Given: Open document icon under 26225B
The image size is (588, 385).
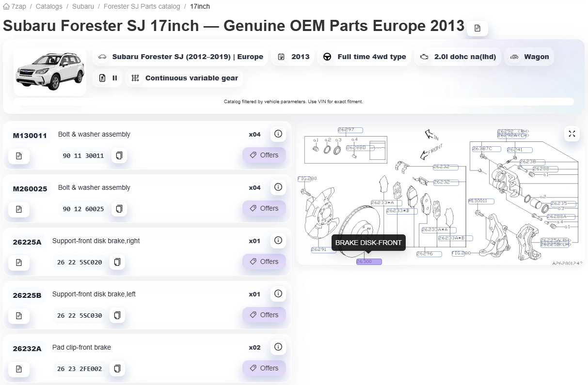Looking at the screenshot, I should (x=19, y=316).
